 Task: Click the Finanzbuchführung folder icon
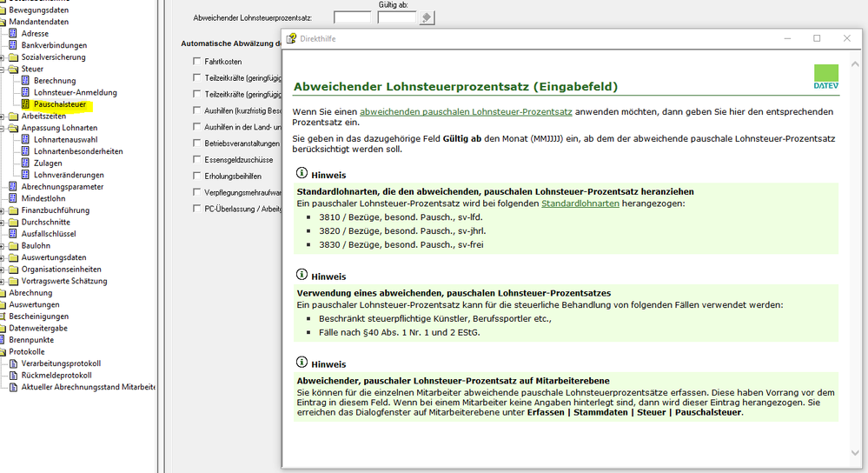tap(13, 210)
